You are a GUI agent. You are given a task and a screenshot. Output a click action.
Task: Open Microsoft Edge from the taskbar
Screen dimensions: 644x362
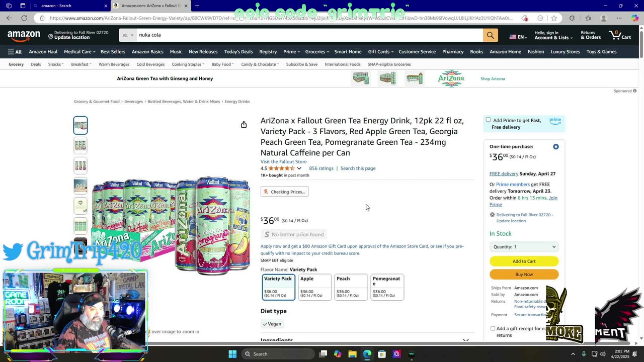pos(367,354)
